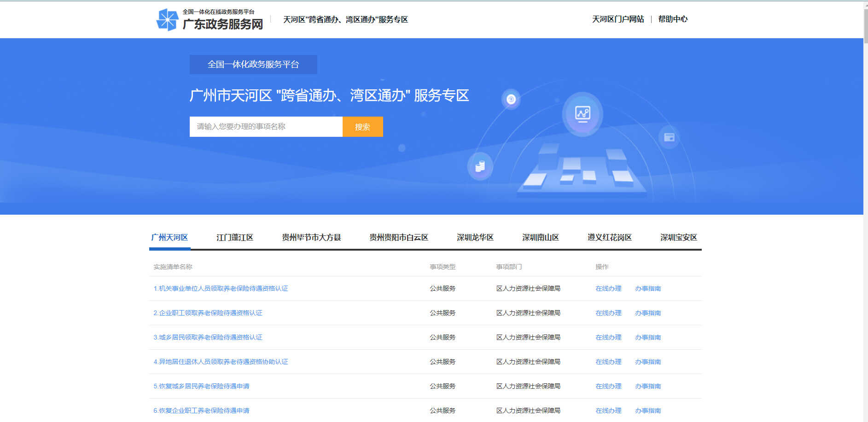868x422 pixels.
Task: Open the 天河区门户网站 link
Action: tap(618, 19)
